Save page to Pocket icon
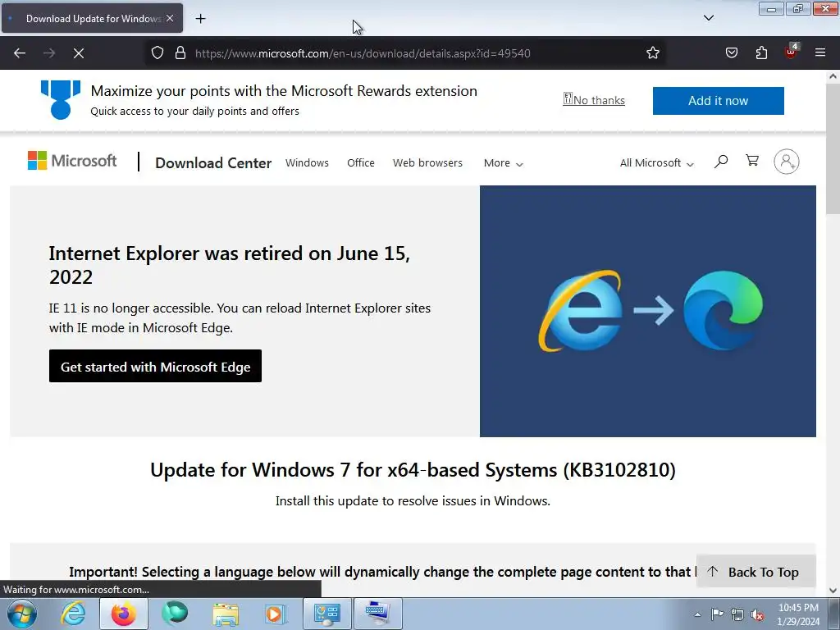This screenshot has width=840, height=630. pos(732,53)
